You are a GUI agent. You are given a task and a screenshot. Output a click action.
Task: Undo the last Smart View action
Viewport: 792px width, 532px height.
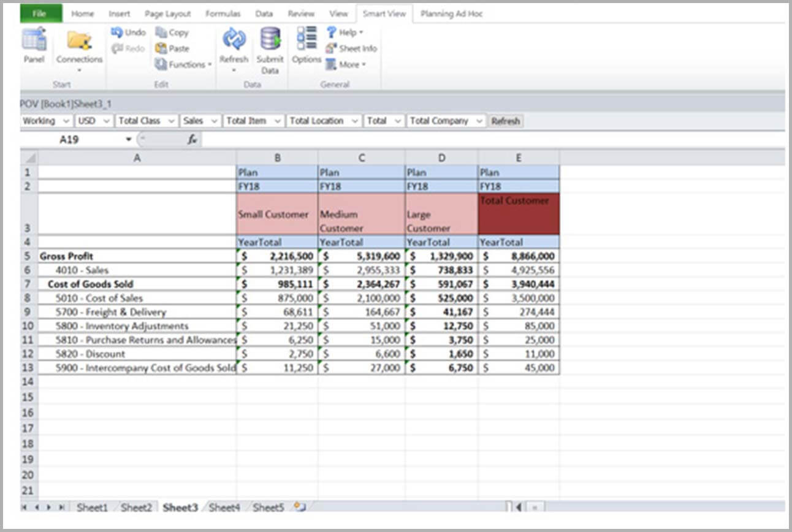(x=129, y=32)
